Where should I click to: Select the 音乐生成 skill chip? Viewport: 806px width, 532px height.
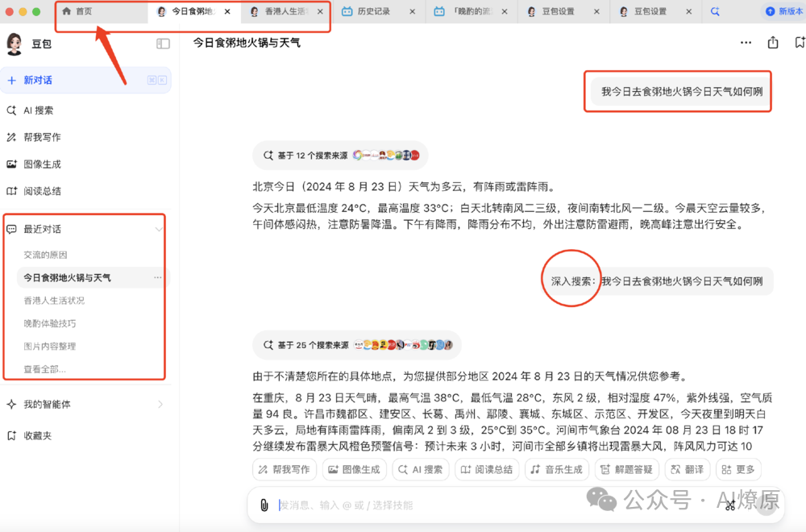coord(556,469)
